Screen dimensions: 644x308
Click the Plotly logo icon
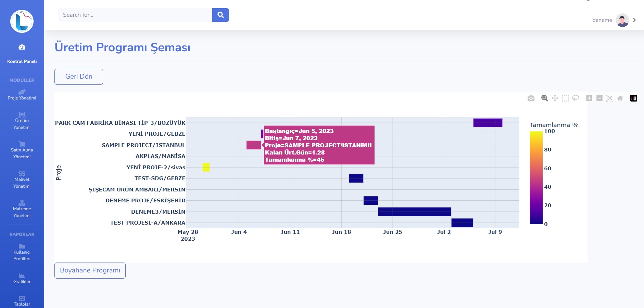[x=634, y=98]
